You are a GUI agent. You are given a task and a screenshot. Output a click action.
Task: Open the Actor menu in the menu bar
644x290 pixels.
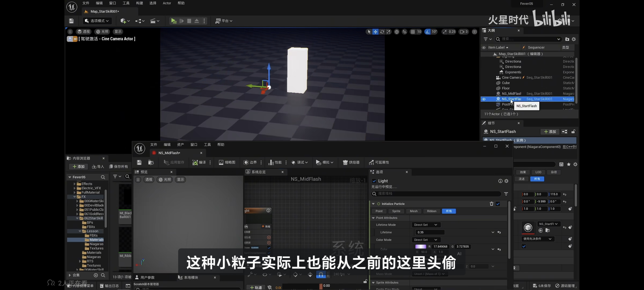click(x=167, y=3)
